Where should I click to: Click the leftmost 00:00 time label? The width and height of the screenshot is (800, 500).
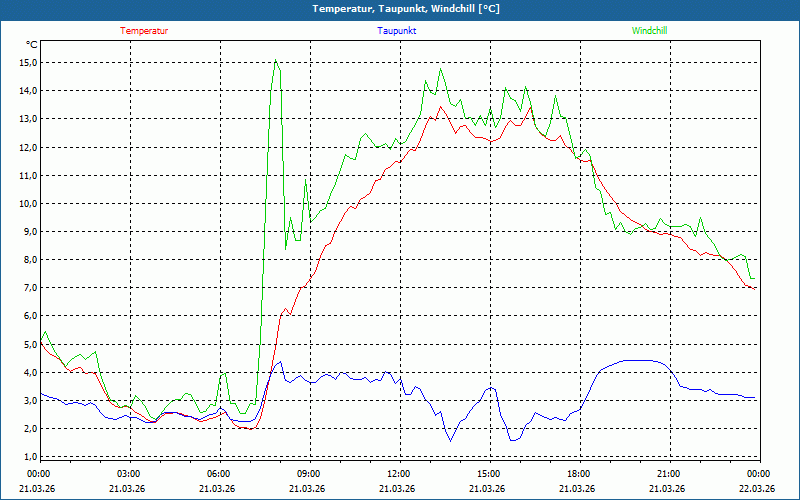coord(39,474)
